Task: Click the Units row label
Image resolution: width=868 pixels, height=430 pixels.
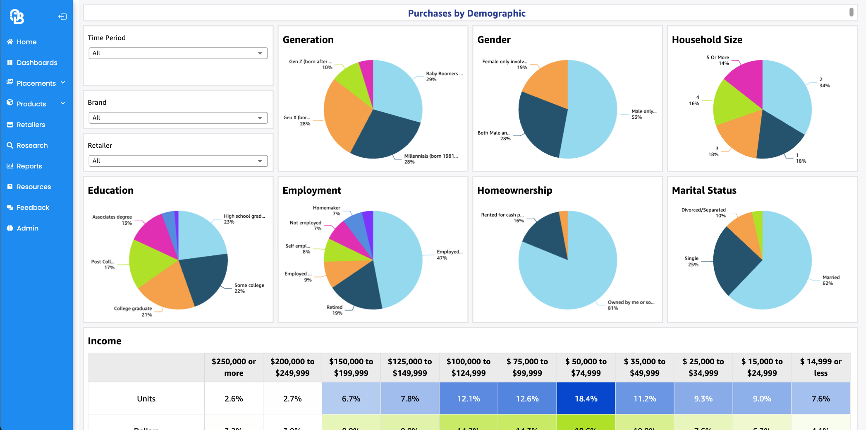Action: click(146, 398)
